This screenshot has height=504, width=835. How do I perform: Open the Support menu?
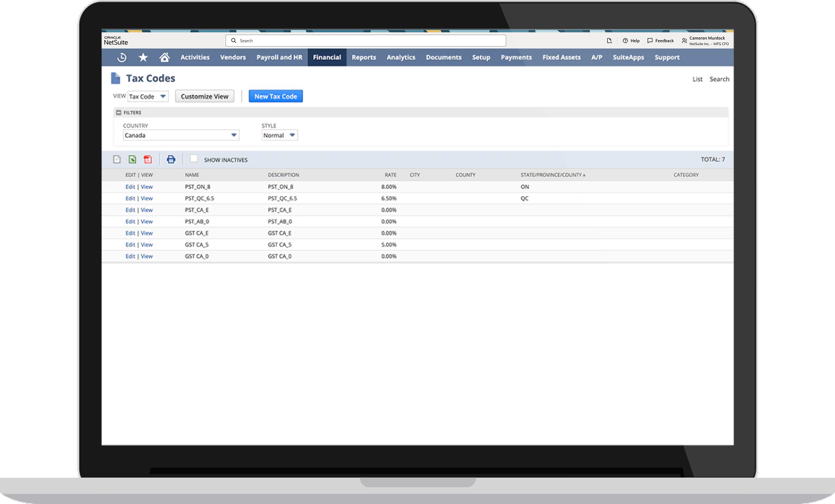(x=667, y=57)
